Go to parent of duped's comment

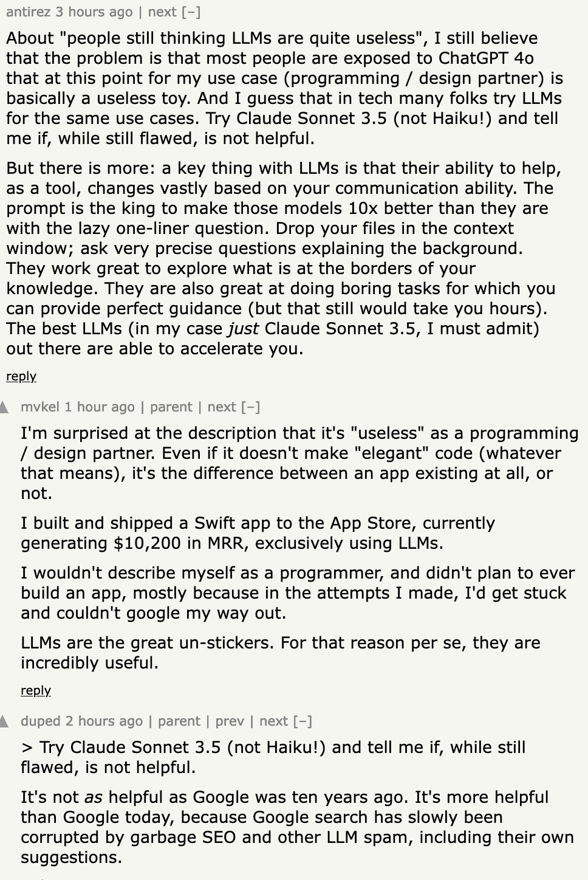point(179,721)
